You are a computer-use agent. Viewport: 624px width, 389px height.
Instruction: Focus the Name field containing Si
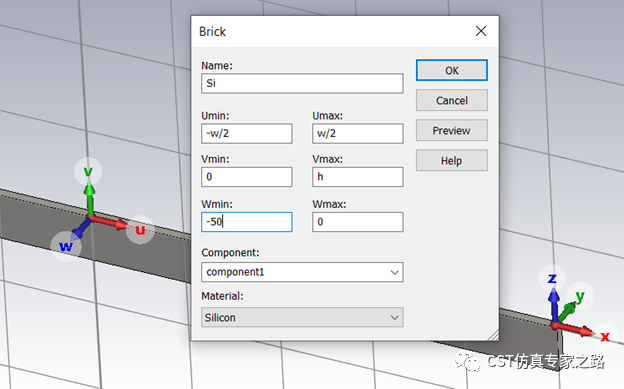pyautogui.click(x=302, y=83)
